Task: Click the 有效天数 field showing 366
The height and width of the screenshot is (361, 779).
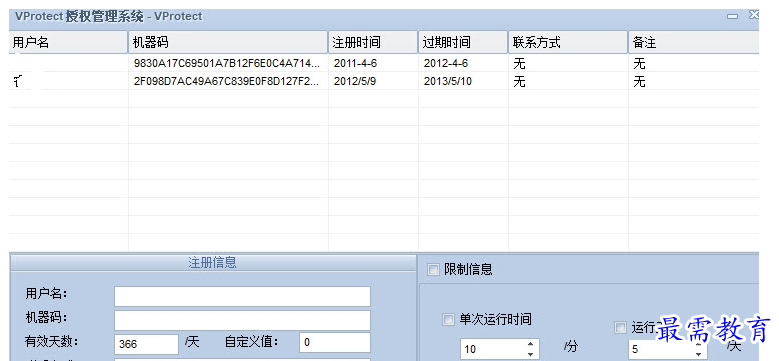Action: click(x=146, y=344)
